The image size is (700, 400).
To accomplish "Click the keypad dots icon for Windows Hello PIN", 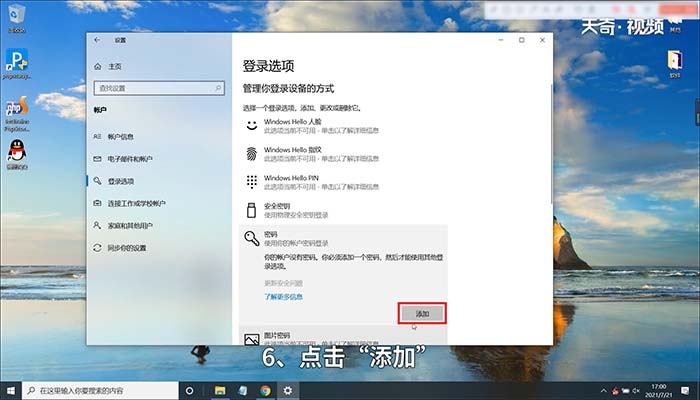I will click(x=252, y=182).
